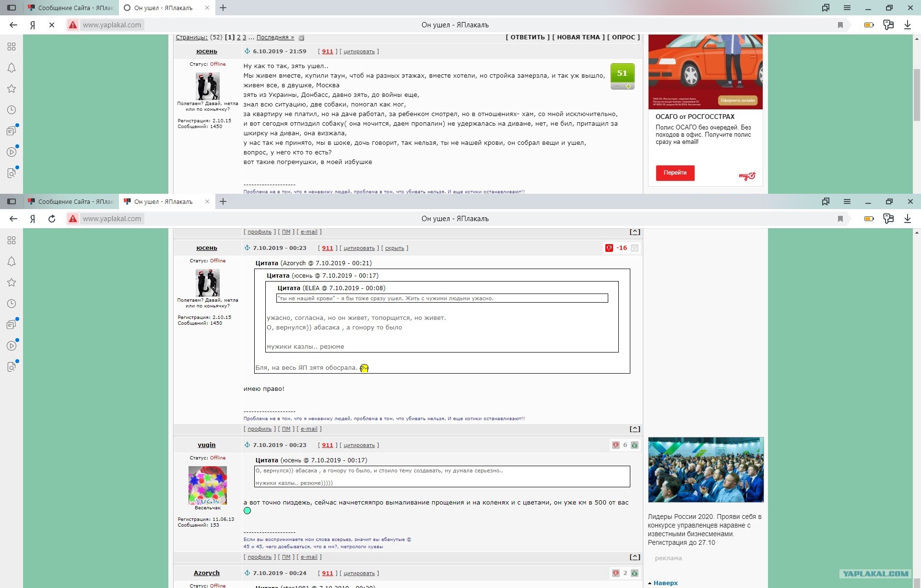The image size is (921, 588).
Task: Open history clock in upper window sidebar
Action: (x=12, y=110)
